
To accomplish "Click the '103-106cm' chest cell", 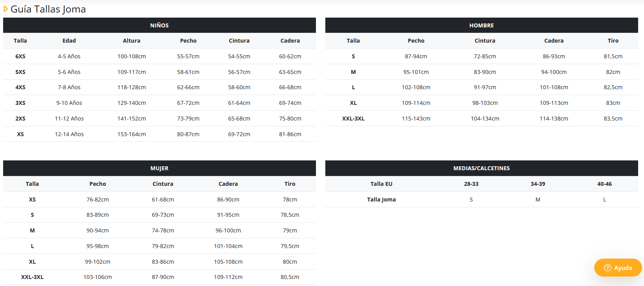I will pyautogui.click(x=97, y=277).
